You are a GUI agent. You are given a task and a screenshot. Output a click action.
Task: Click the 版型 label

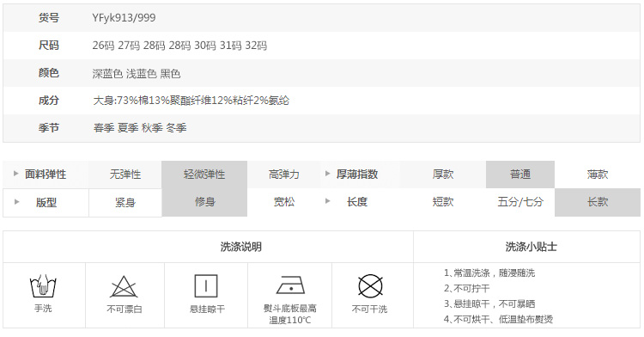click(46, 202)
